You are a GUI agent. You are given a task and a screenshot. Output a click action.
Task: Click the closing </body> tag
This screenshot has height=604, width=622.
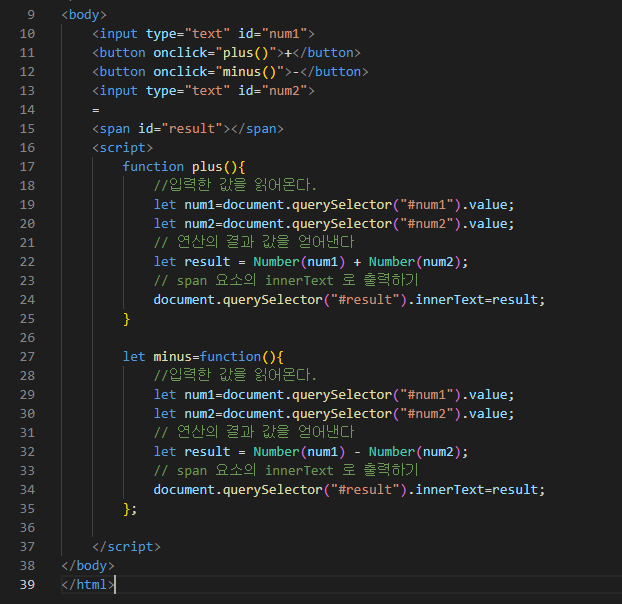tap(88, 566)
